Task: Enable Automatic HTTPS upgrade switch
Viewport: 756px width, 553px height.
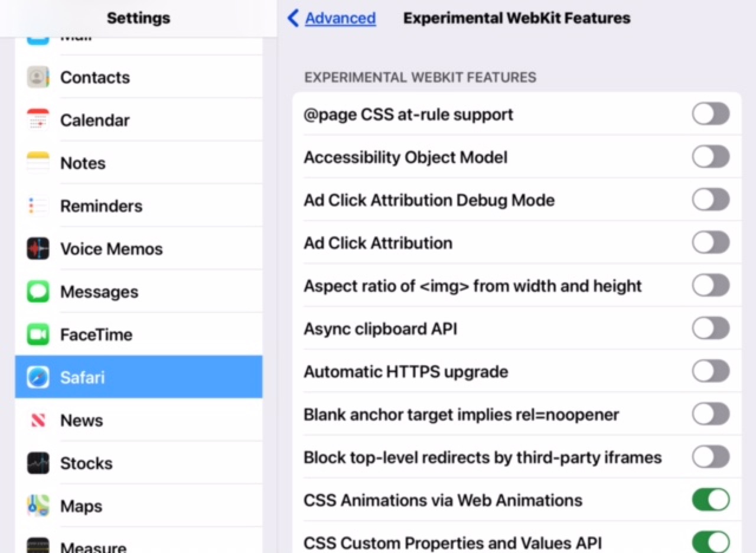Action: pyautogui.click(x=711, y=372)
